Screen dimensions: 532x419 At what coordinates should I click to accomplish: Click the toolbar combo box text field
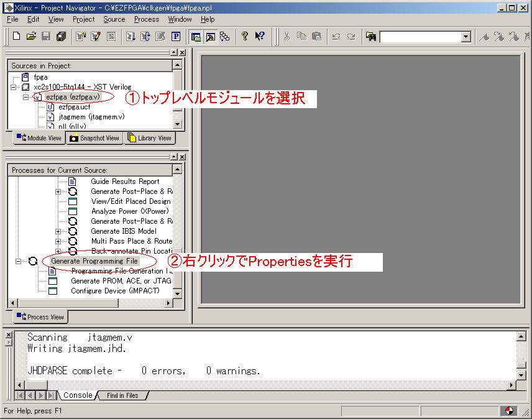[421, 36]
